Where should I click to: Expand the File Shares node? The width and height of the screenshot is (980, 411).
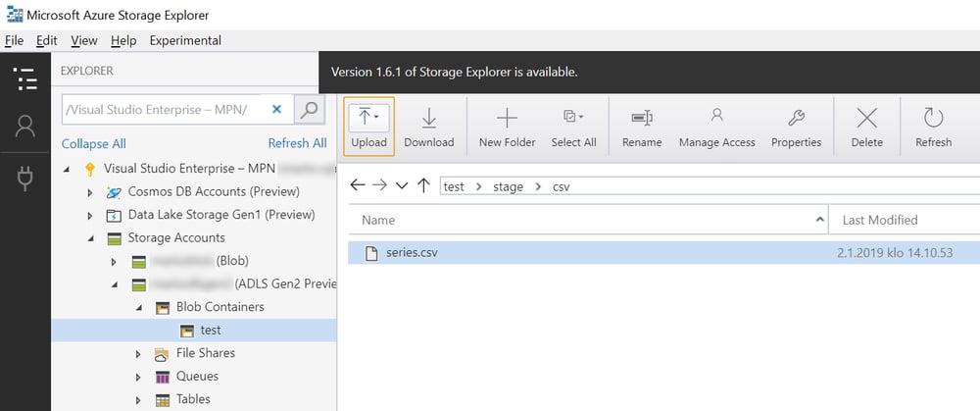coord(138,354)
